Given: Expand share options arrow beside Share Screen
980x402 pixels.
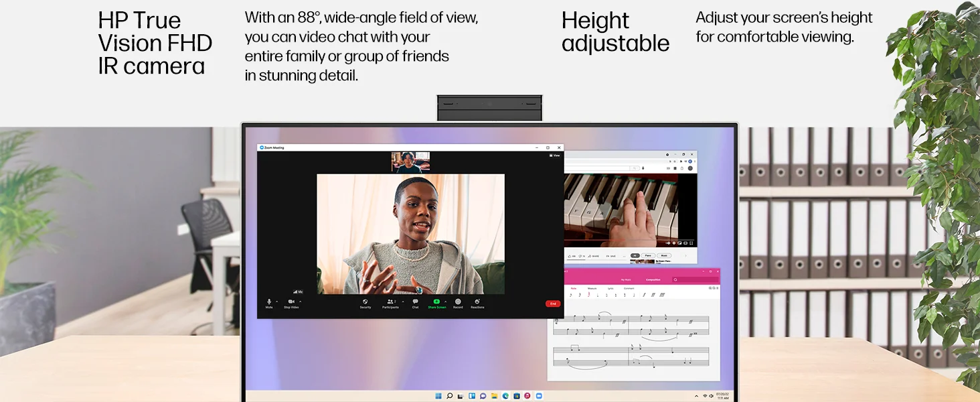Looking at the screenshot, I should (x=446, y=301).
